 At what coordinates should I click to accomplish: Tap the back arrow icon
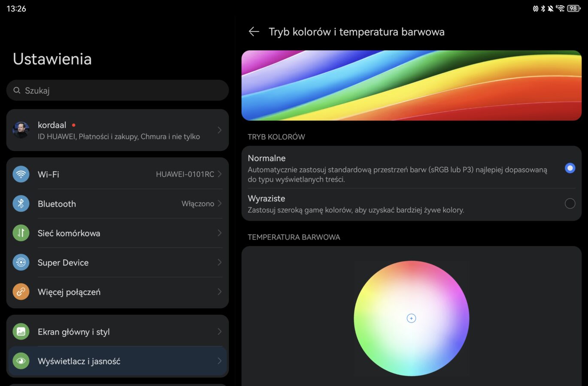pyautogui.click(x=254, y=32)
